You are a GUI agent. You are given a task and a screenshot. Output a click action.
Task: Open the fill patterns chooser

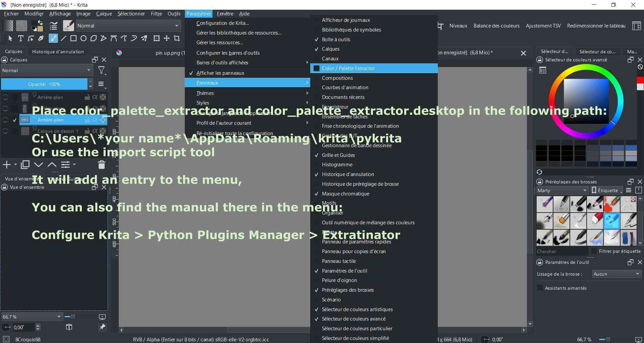tap(21, 25)
